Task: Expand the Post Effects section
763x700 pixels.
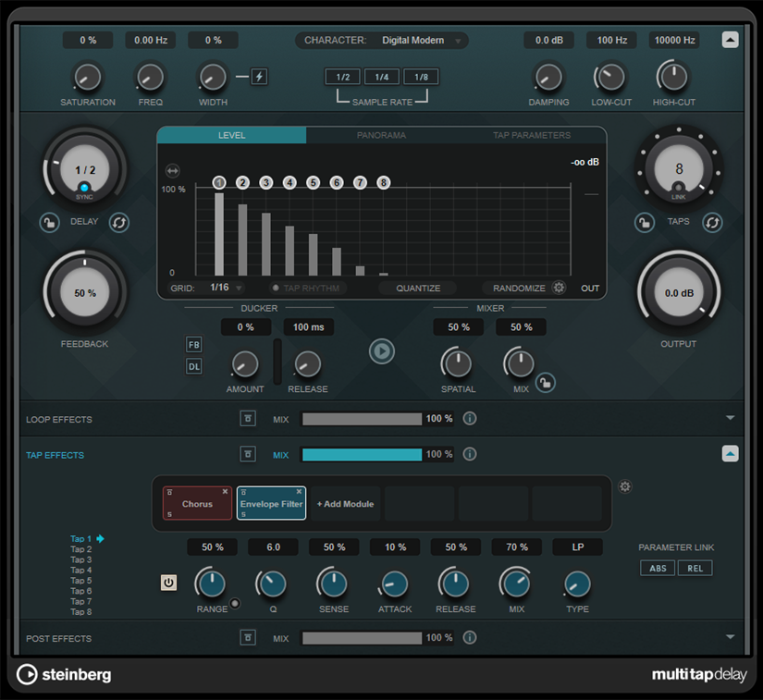Action: (730, 637)
